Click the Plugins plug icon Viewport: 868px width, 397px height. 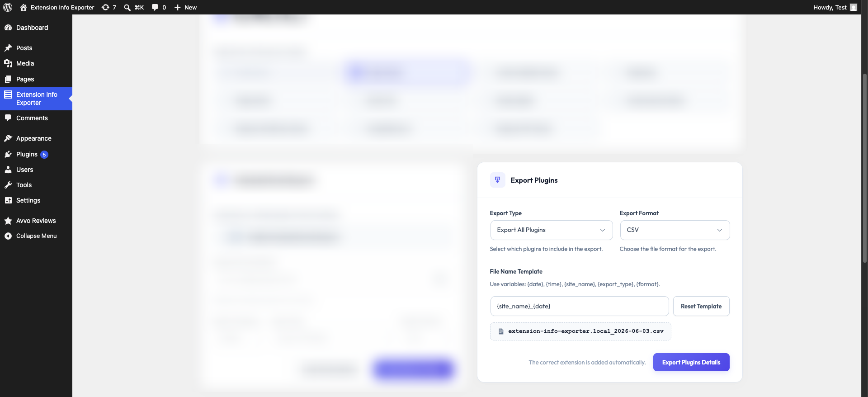[8, 154]
